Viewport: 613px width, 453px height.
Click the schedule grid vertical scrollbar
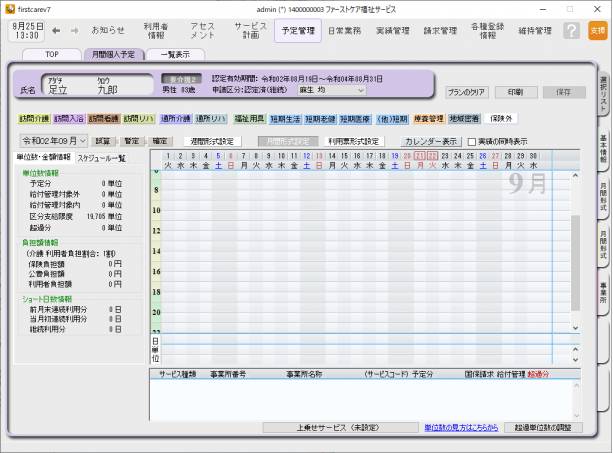[x=575, y=250]
